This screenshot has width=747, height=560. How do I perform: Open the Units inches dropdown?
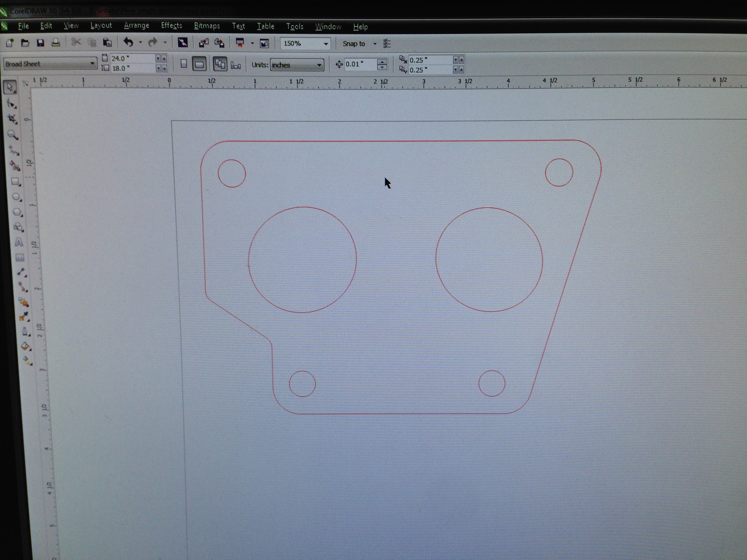pyautogui.click(x=319, y=65)
